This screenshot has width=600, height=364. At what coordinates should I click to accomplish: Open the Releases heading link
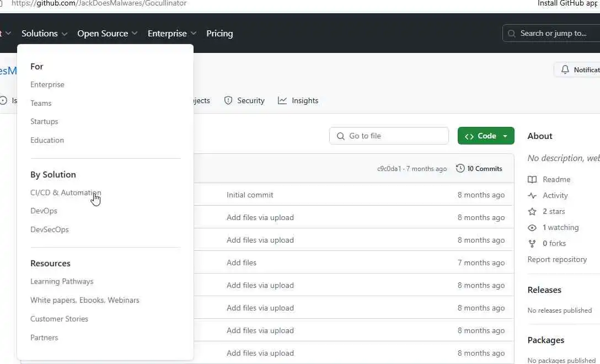[544, 290]
